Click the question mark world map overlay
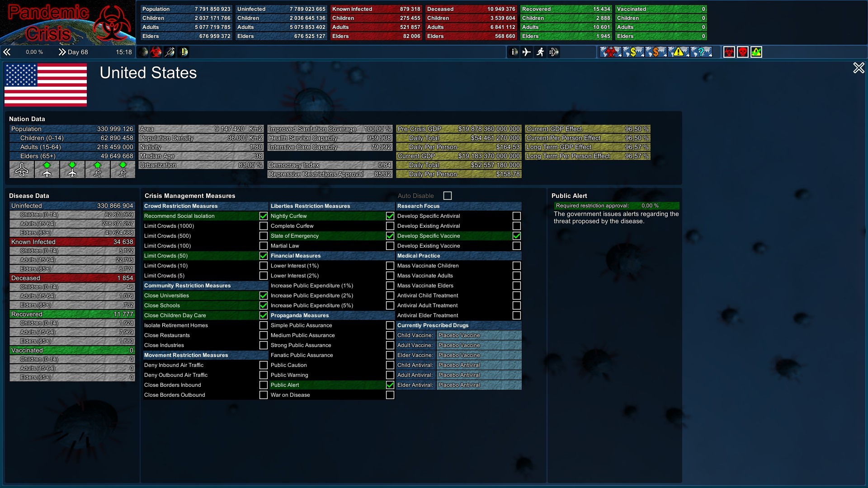Screen dimensions: 868x488 tap(701, 52)
